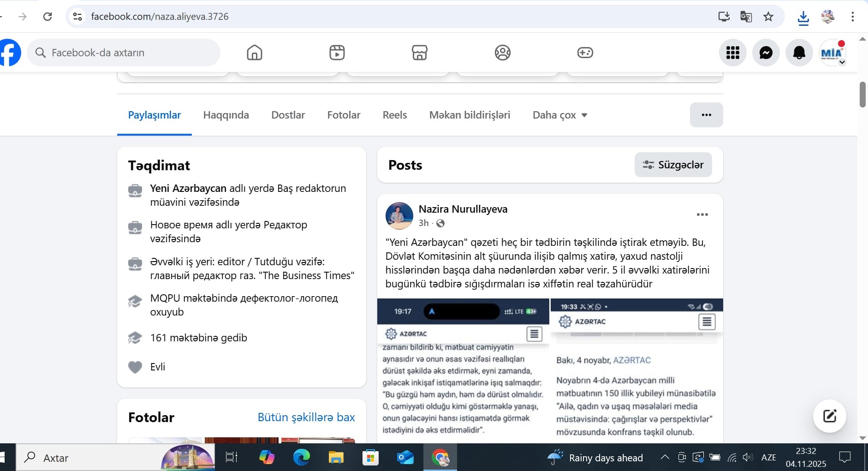
Task: Expand the 'Daha çox' dropdown
Action: coord(559,115)
